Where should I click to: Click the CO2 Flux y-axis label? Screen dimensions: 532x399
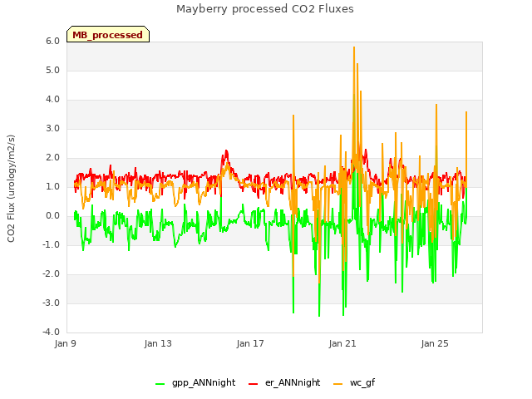11,189
